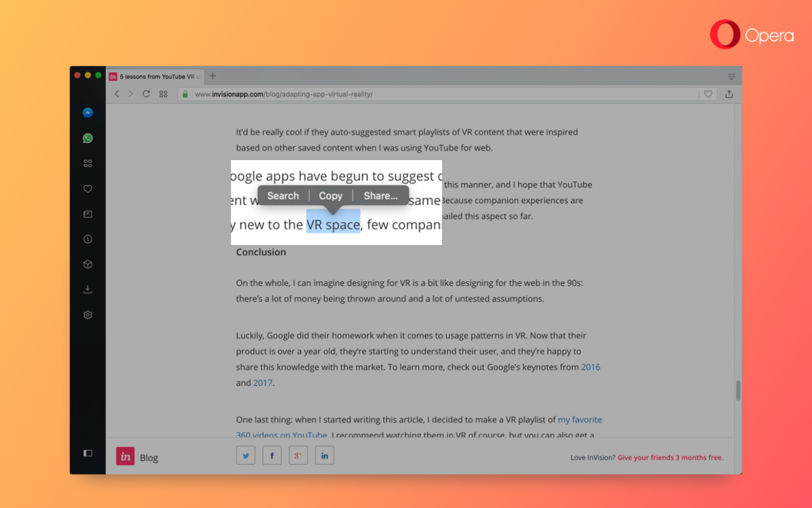The height and width of the screenshot is (508, 812).
Task: Open WhatsApp from the Opera sidebar
Action: pyautogui.click(x=88, y=138)
